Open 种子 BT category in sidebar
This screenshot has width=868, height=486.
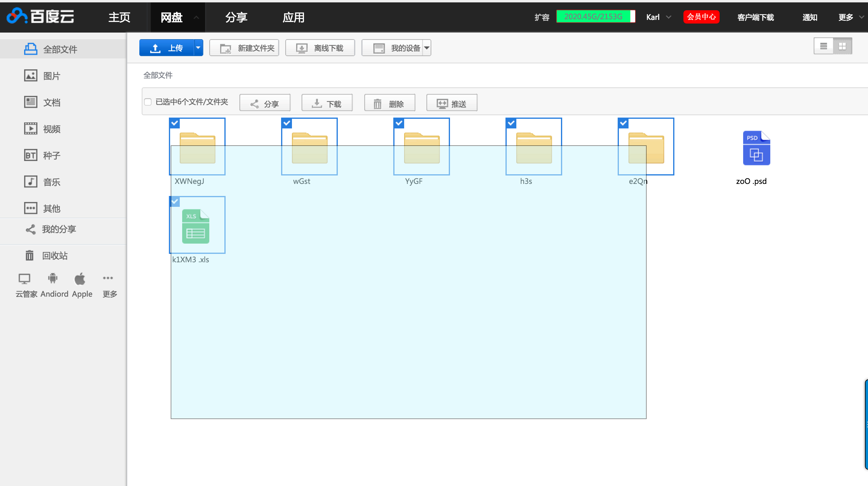(51, 155)
